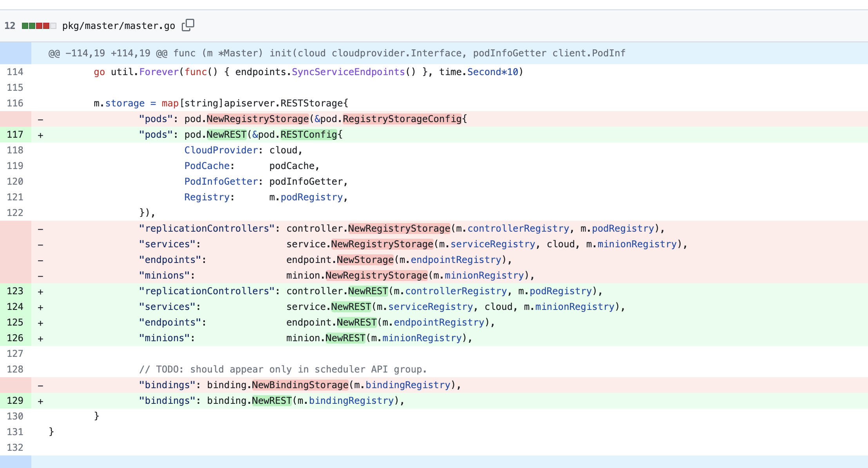Image resolution: width=868 pixels, height=468 pixels.
Task: Click the highlighted RegistryStorageConfig removed token
Action: pos(402,119)
